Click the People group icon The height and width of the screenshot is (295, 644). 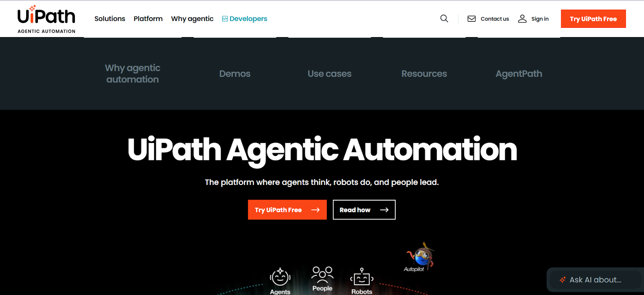tap(322, 274)
